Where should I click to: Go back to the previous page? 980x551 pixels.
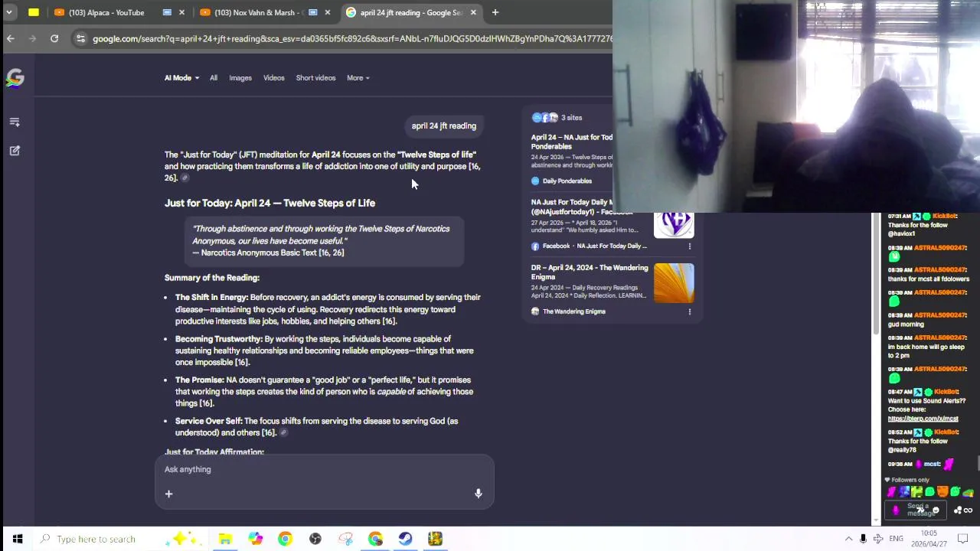click(x=11, y=38)
